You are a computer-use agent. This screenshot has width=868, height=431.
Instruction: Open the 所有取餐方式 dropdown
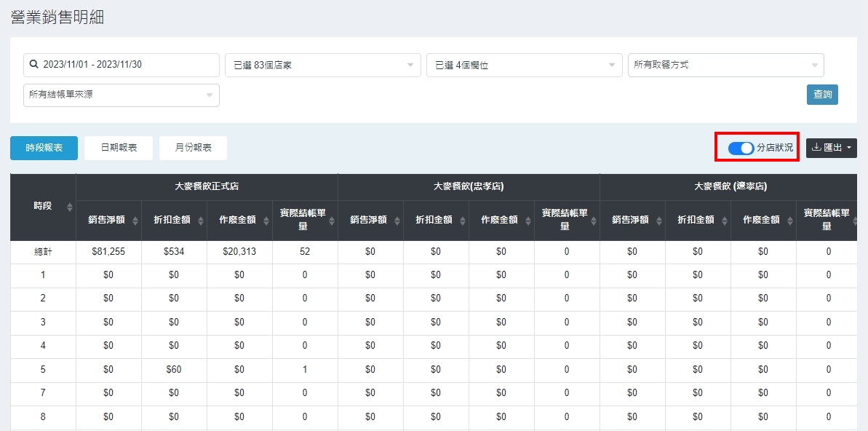tap(726, 65)
